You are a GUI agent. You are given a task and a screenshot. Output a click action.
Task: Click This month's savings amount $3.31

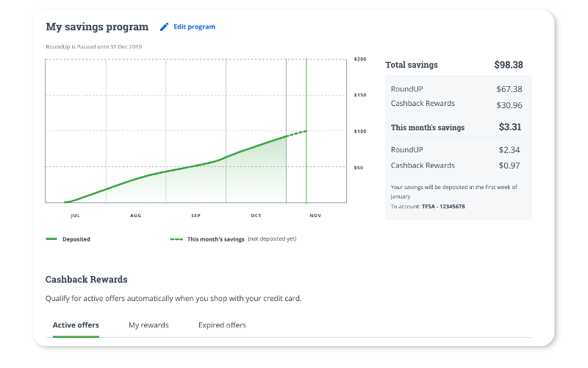coord(509,127)
